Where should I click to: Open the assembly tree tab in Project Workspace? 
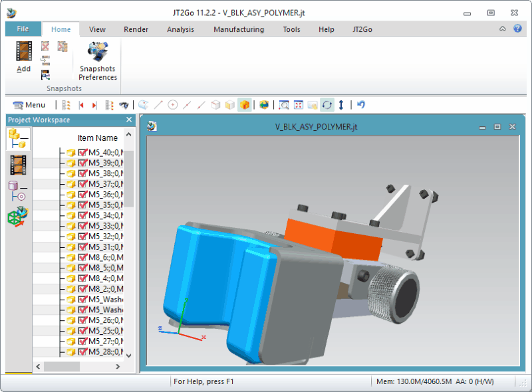tap(18, 139)
